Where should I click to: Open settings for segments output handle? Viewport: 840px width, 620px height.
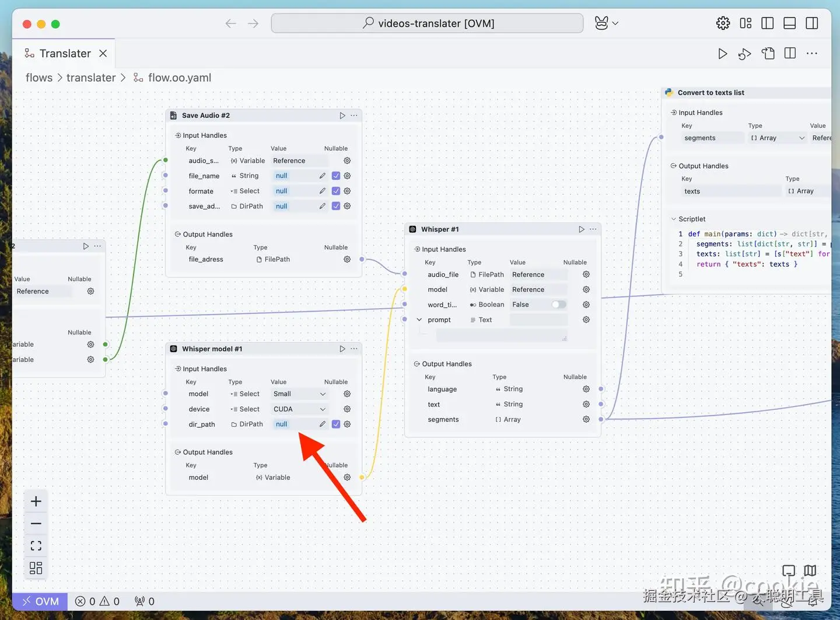[586, 419]
